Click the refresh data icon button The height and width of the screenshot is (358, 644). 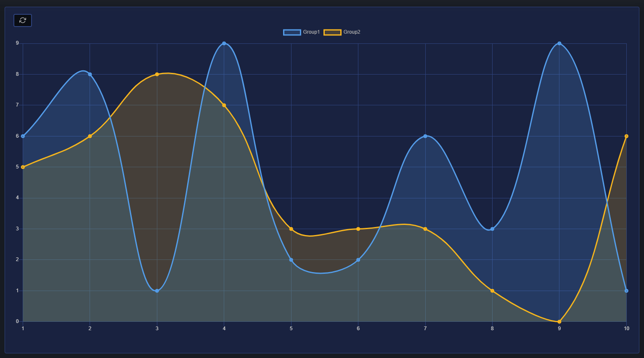coord(23,20)
